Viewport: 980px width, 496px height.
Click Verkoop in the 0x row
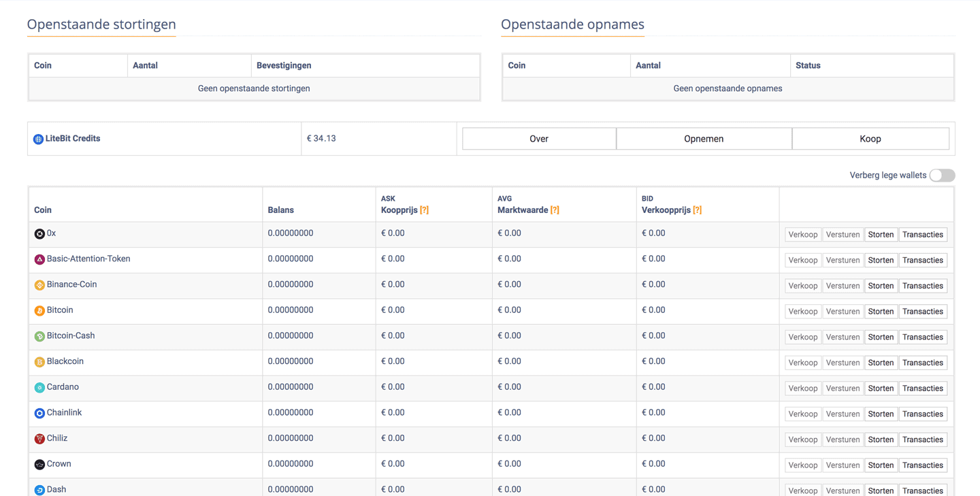pyautogui.click(x=803, y=235)
